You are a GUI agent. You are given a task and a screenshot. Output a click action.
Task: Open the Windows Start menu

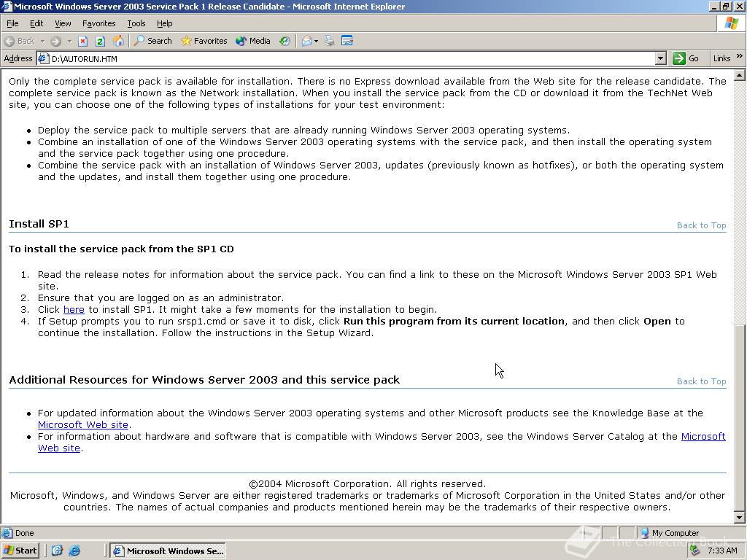click(20, 551)
